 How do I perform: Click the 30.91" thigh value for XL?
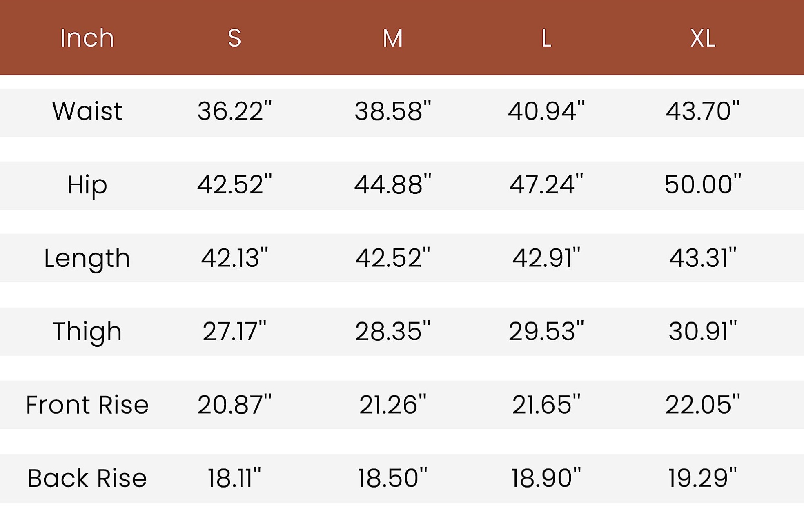[x=702, y=331]
